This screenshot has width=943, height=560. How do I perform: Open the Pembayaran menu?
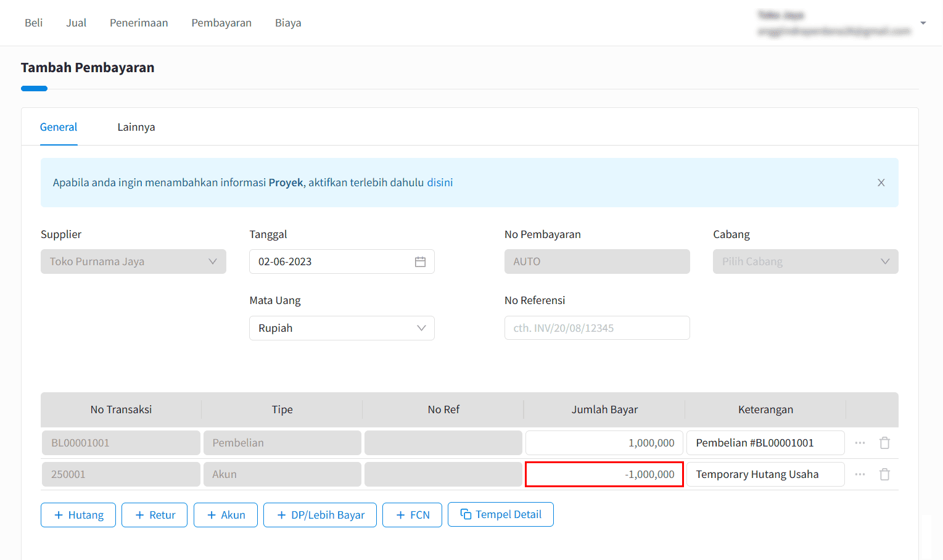(221, 23)
